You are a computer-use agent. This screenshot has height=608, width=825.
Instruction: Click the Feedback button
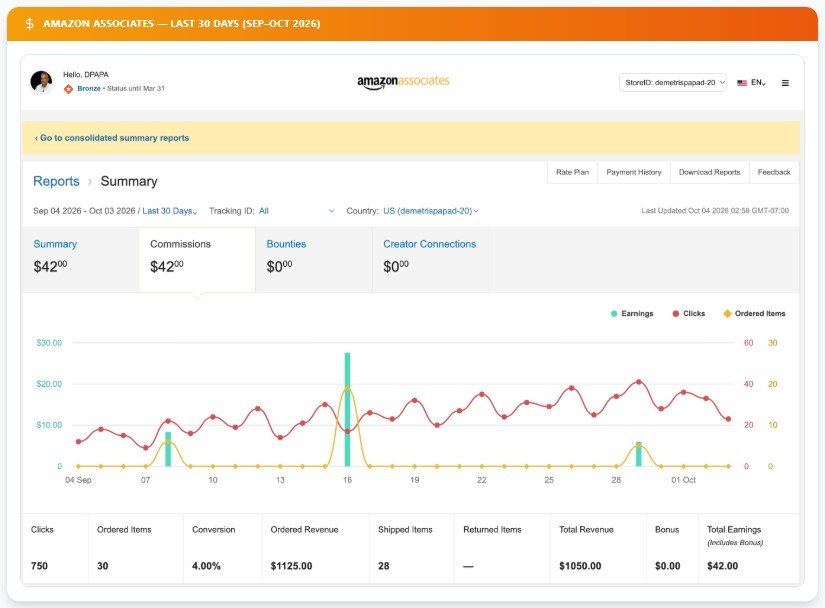[774, 172]
